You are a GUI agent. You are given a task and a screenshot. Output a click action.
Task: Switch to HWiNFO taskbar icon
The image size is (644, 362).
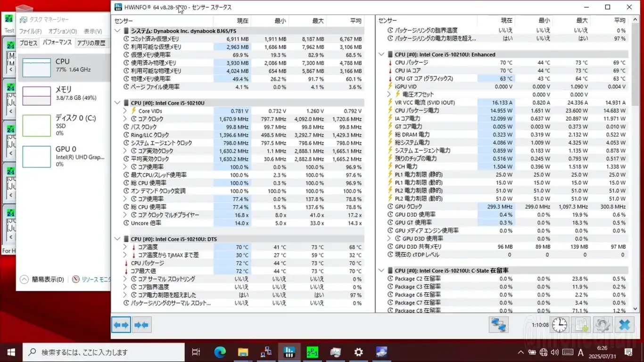pos(289,352)
